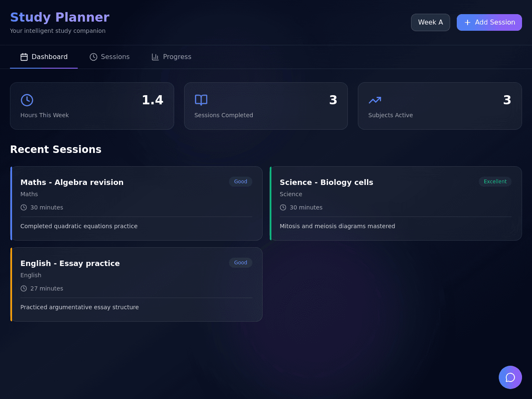
Task: Click the Excellent rating badge
Action: [x=495, y=182]
